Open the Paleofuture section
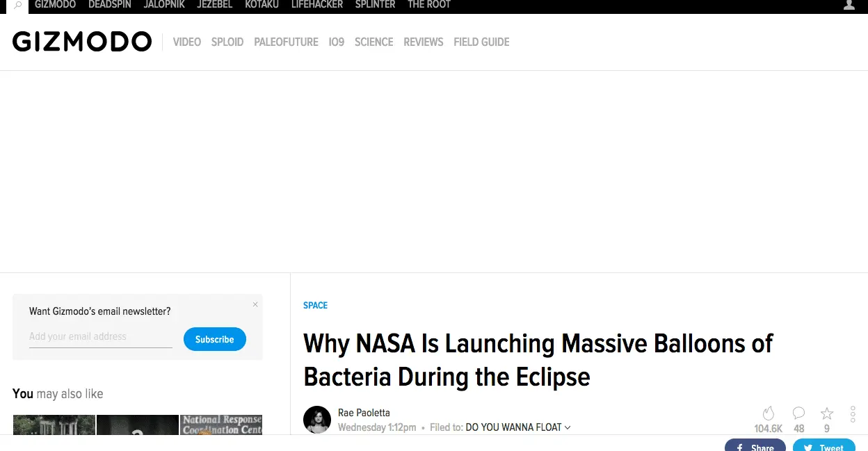The width and height of the screenshot is (868, 451). click(x=286, y=42)
